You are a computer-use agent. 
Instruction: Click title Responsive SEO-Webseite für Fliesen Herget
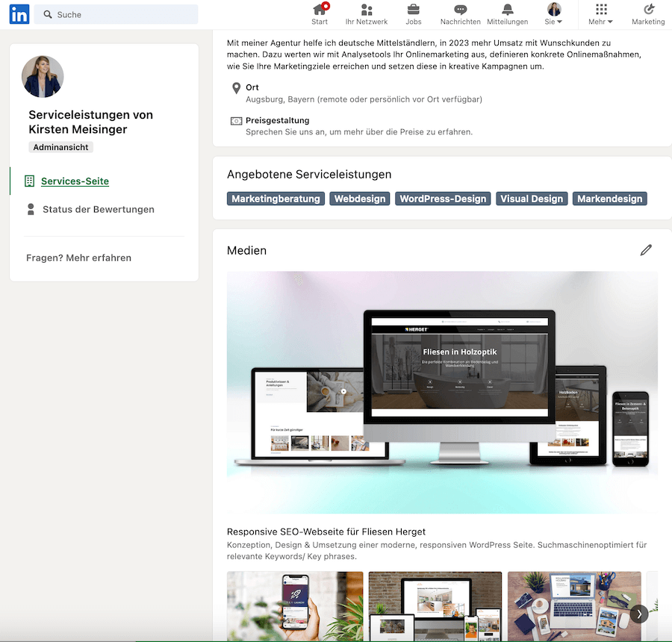click(326, 532)
